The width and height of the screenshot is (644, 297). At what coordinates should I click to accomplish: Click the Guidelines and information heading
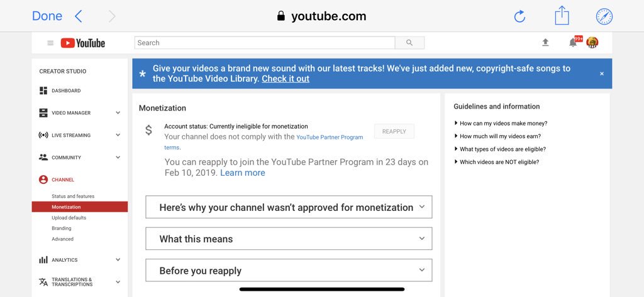click(497, 106)
